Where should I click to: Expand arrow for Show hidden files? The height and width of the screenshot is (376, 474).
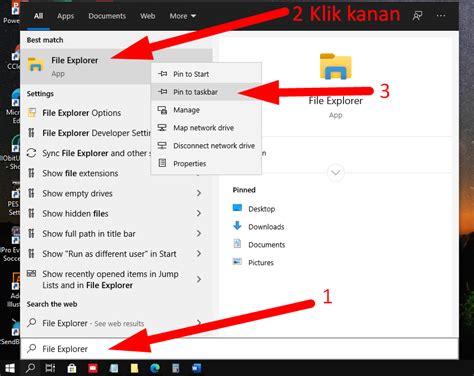(x=199, y=213)
